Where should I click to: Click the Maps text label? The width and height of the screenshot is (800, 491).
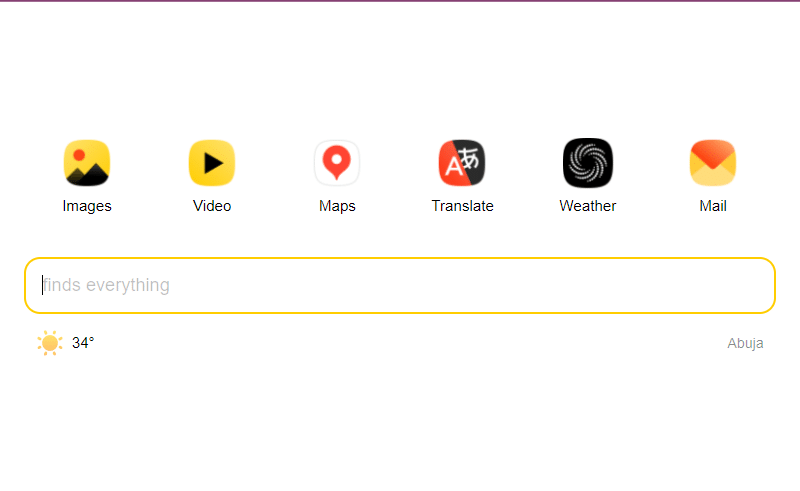click(337, 206)
